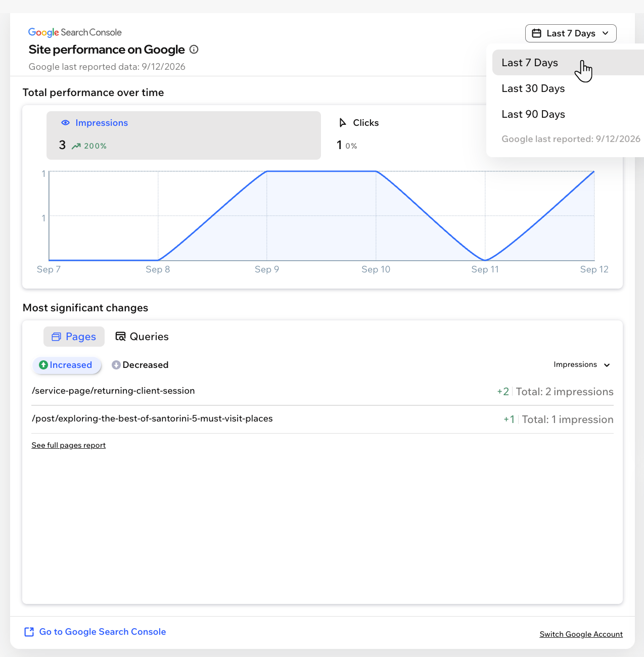This screenshot has height=657, width=644.
Task: Click the +1 change value
Action: [509, 419]
